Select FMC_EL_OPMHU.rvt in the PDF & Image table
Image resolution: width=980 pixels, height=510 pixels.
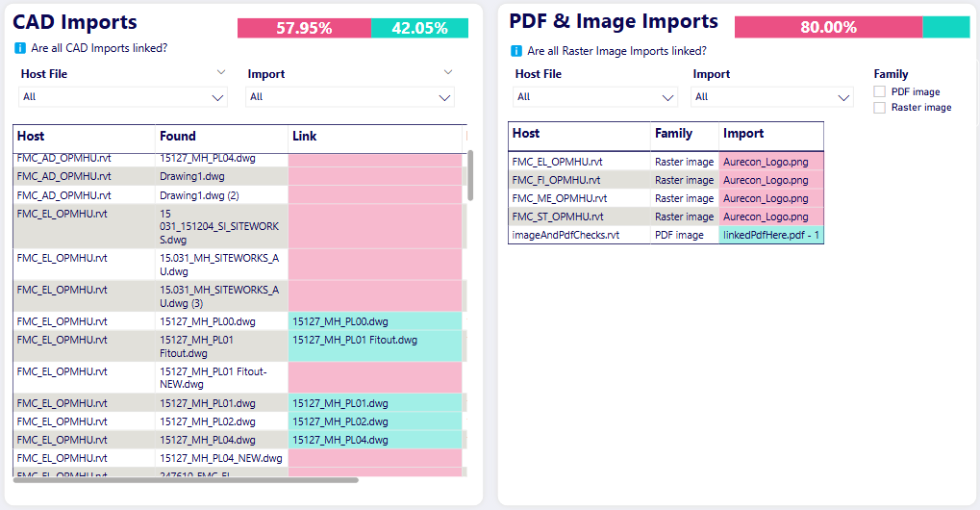point(579,162)
